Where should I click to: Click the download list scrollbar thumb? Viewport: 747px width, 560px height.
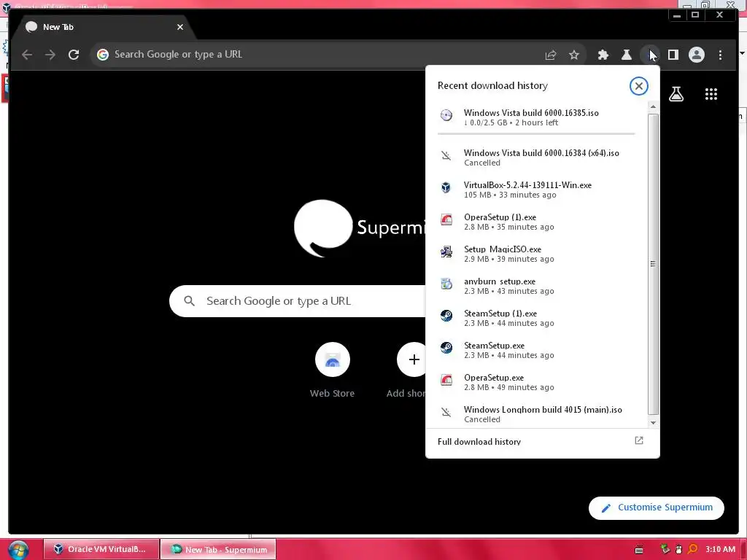click(x=653, y=264)
